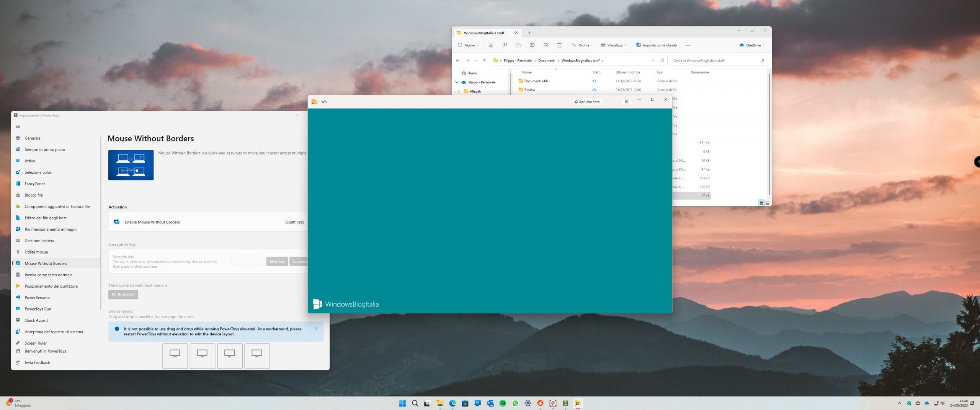
Task: Open the Nuovo dropdown in File Explorer
Action: (468, 45)
